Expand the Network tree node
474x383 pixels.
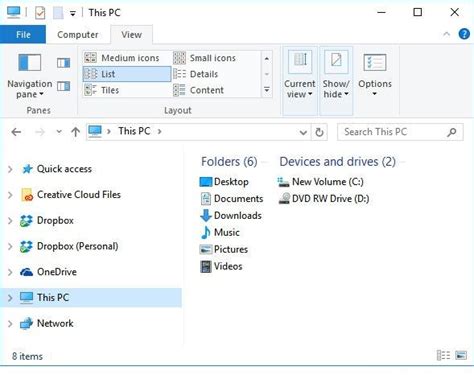10,324
